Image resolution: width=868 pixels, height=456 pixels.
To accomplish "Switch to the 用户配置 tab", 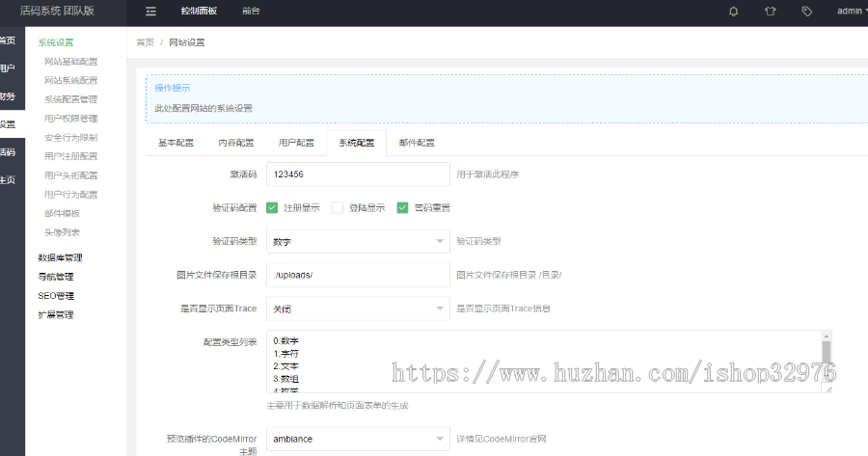I will click(x=296, y=143).
